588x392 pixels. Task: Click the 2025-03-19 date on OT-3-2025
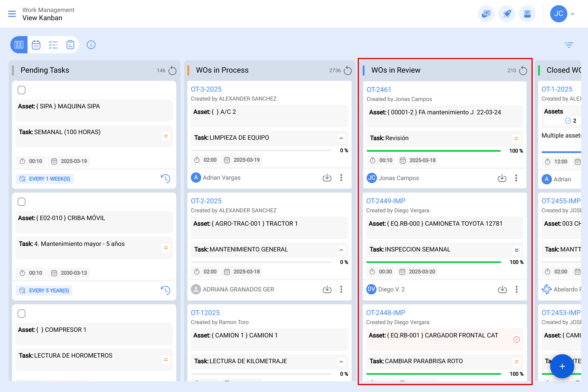(x=242, y=160)
